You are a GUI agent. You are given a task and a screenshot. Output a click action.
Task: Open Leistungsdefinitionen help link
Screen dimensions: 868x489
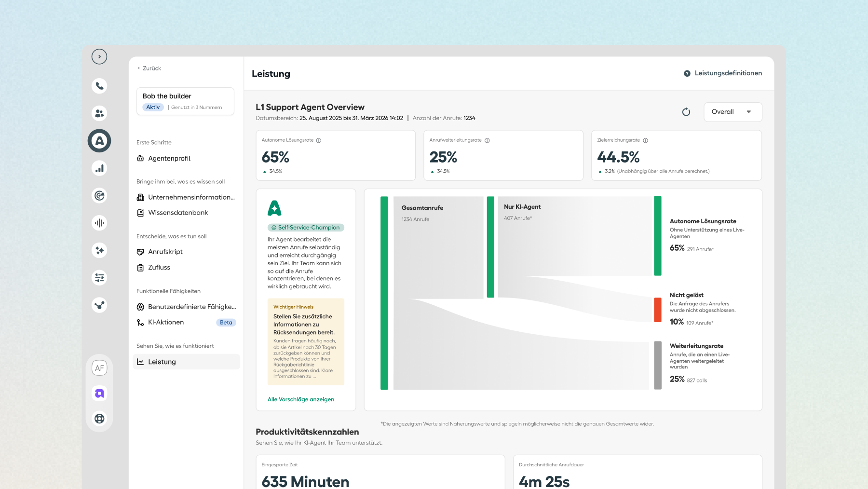(x=723, y=73)
